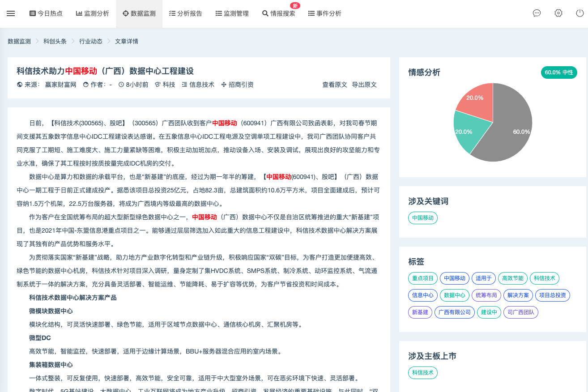Select the 重点项目 tag under 标签
Viewport: 588px width, 392px height.
click(x=422, y=278)
